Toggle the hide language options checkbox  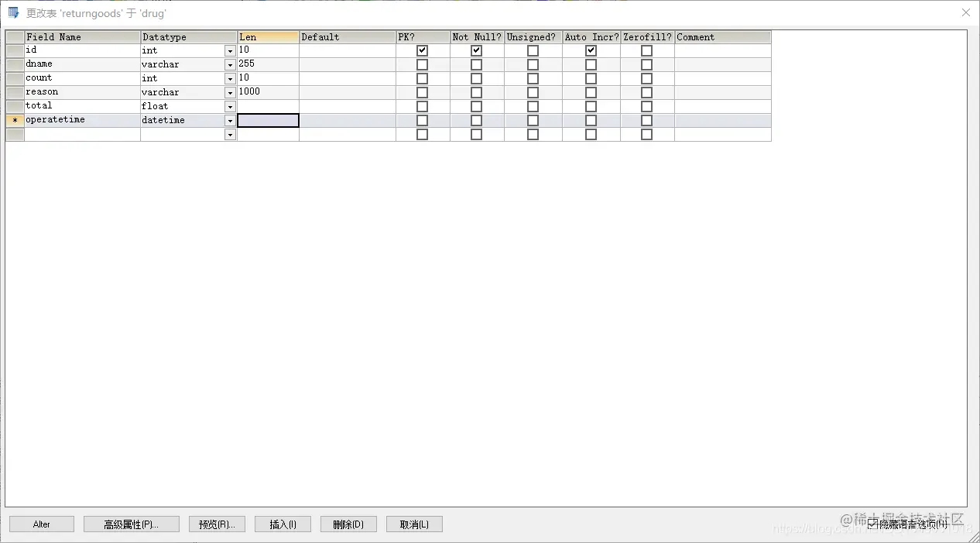tap(872, 524)
